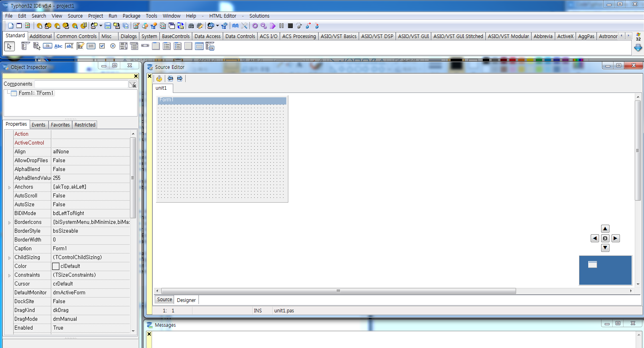This screenshot has width=644, height=348.
Task: Select the arrow selection tool in palette
Action: pos(10,46)
